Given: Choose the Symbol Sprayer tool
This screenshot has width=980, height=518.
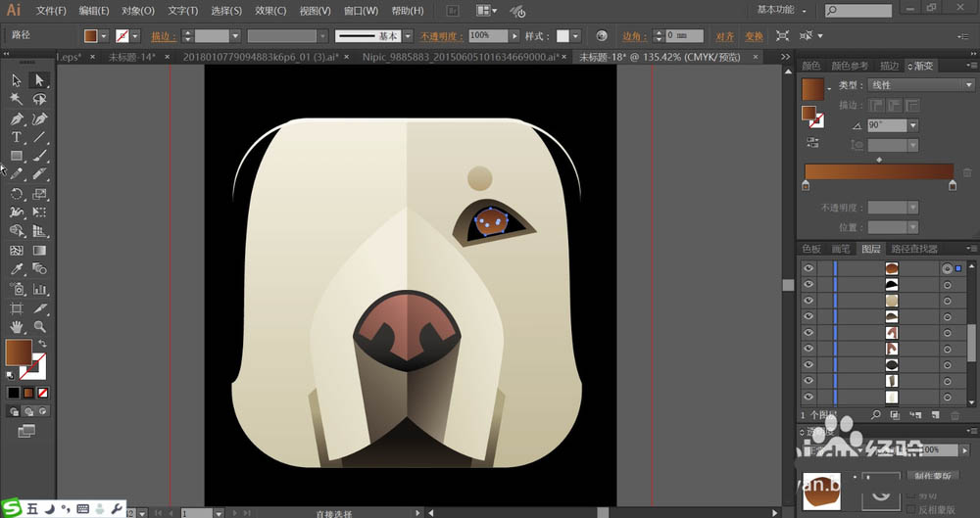Looking at the screenshot, I should pyautogui.click(x=17, y=289).
